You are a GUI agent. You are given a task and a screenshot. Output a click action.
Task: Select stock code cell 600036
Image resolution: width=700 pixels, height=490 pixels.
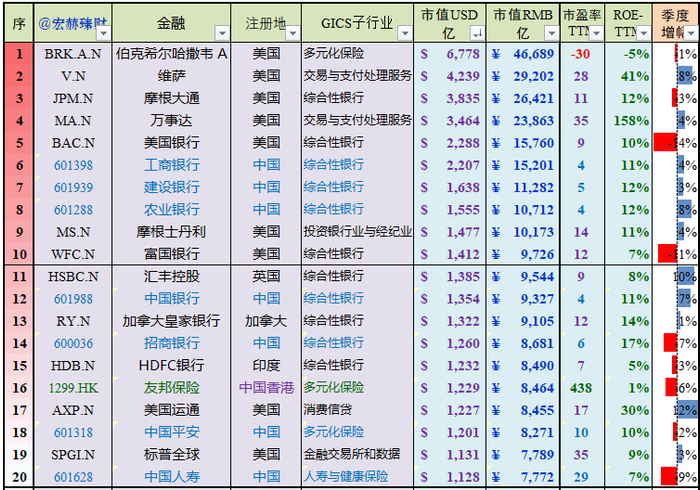click(73, 344)
